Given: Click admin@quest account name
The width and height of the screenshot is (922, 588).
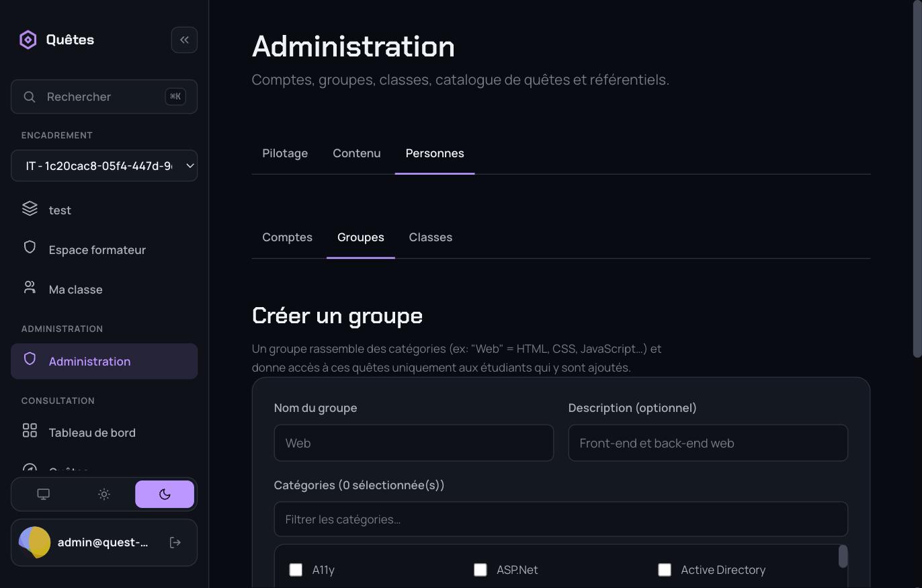Looking at the screenshot, I should (x=103, y=542).
